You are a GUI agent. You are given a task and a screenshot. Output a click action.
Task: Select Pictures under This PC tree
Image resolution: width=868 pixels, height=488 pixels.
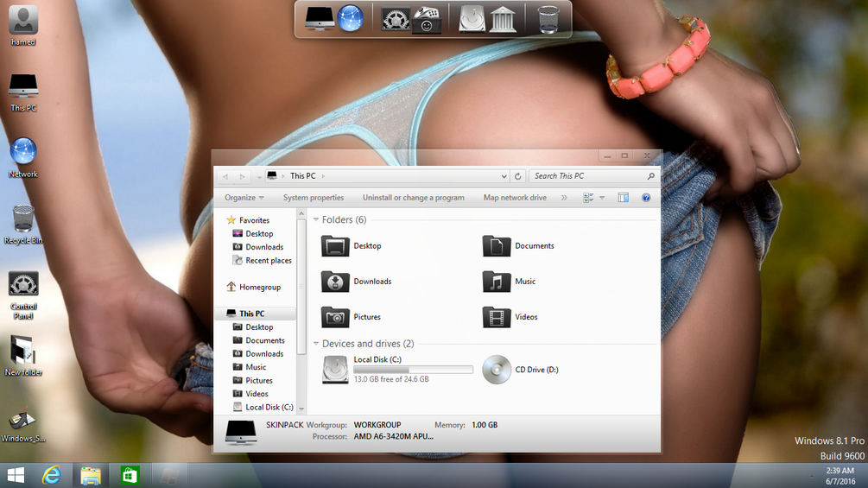(x=252, y=380)
